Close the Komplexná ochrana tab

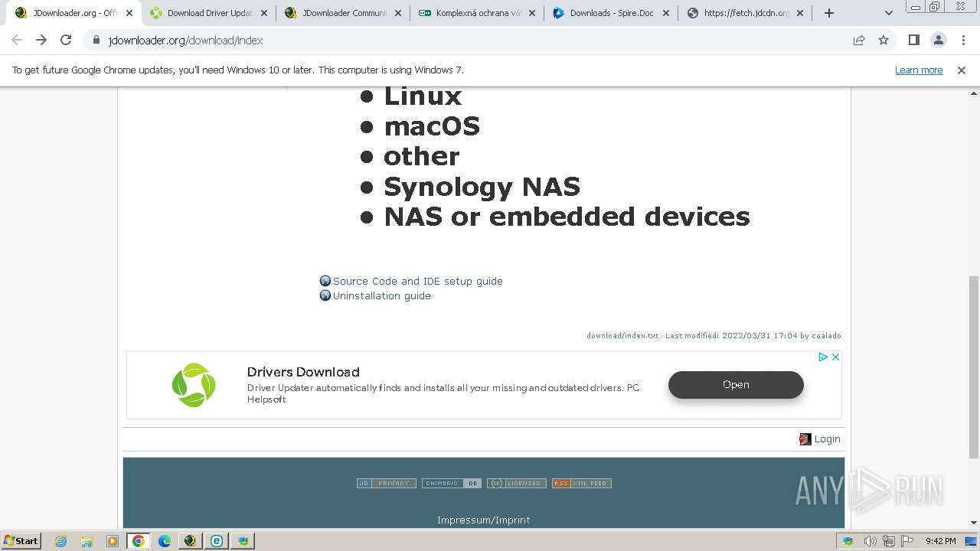(x=532, y=13)
